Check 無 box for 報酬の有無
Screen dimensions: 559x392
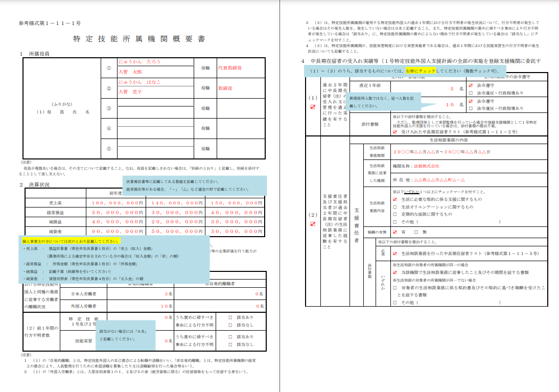click(x=416, y=232)
